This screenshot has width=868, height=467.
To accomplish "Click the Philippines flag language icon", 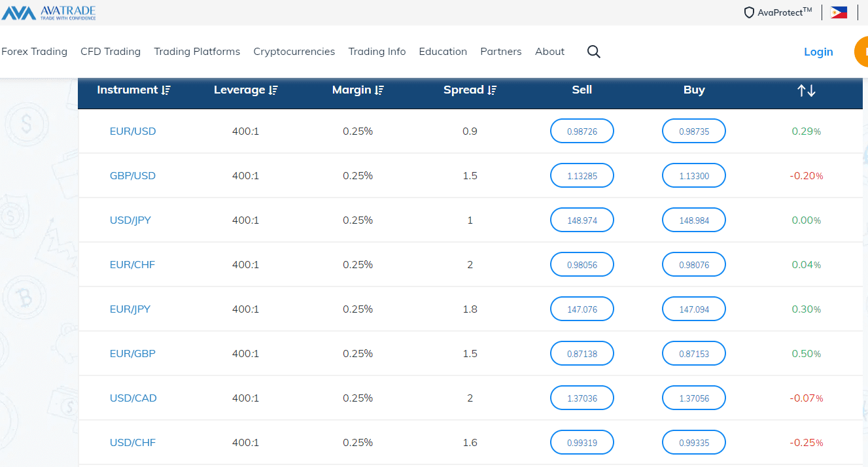I will (x=839, y=12).
